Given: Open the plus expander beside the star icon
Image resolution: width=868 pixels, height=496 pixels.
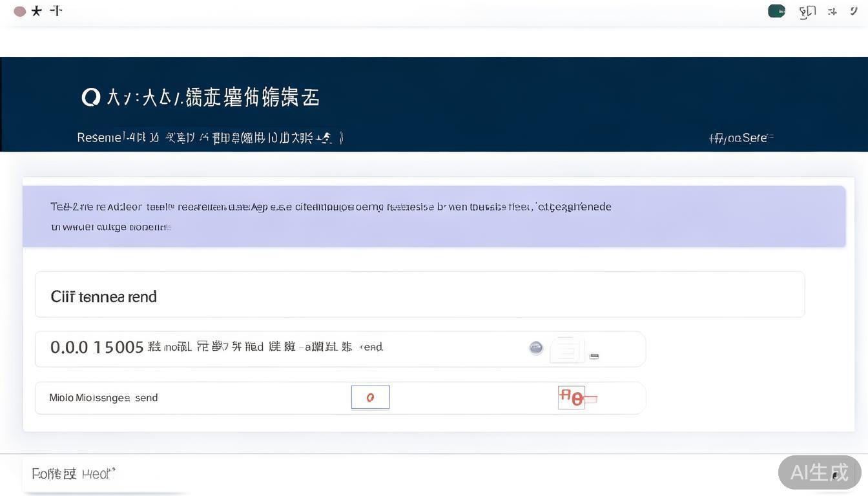Looking at the screenshot, I should coord(56,10).
